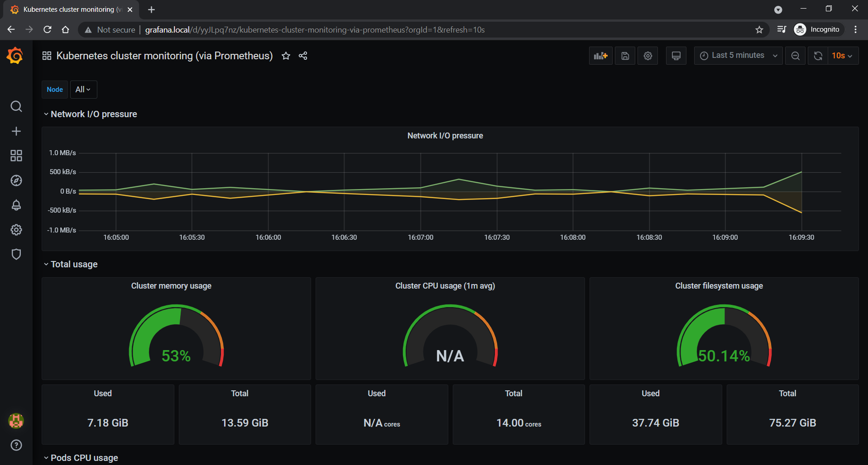This screenshot has height=465, width=868.
Task: Open the Dashboards grid icon in sidebar
Action: point(16,156)
